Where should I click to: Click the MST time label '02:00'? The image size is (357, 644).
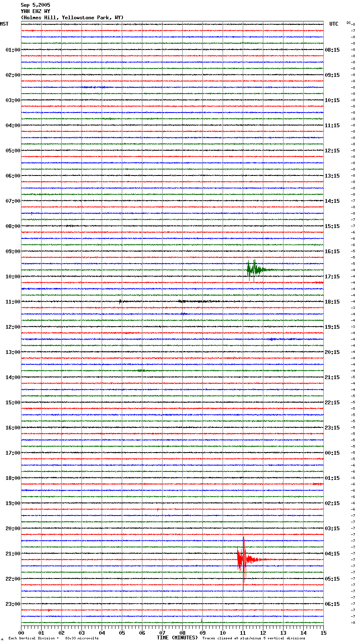13,75
